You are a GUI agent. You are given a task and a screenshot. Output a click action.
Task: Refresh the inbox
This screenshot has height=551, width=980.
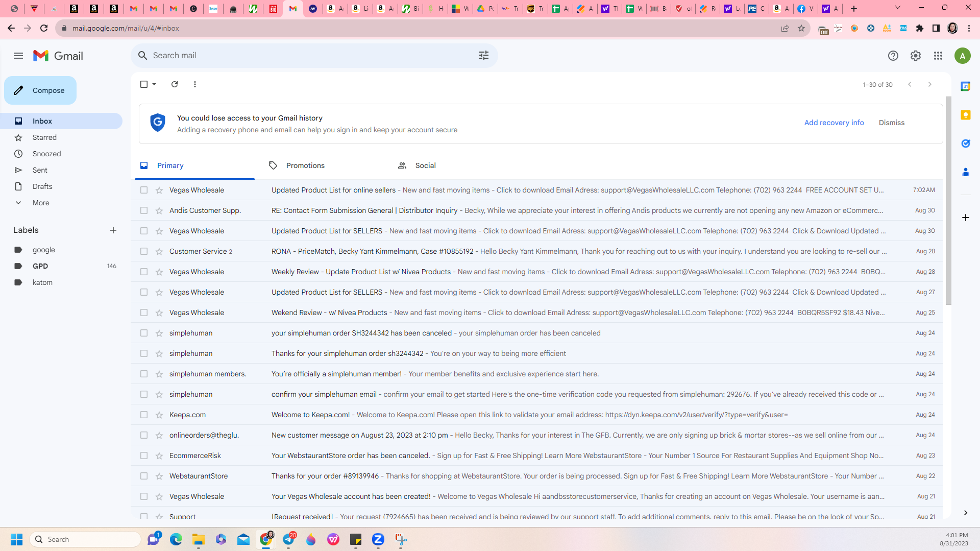[x=175, y=84]
